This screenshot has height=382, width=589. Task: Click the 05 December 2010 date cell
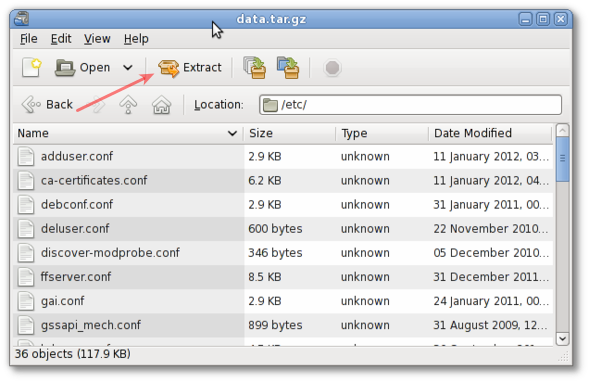[491, 252]
